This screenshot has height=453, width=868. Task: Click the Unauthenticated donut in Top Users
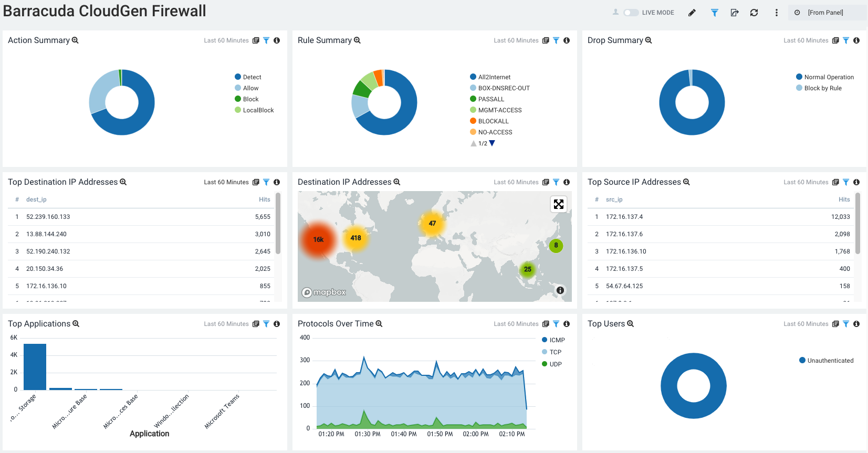[x=694, y=410]
